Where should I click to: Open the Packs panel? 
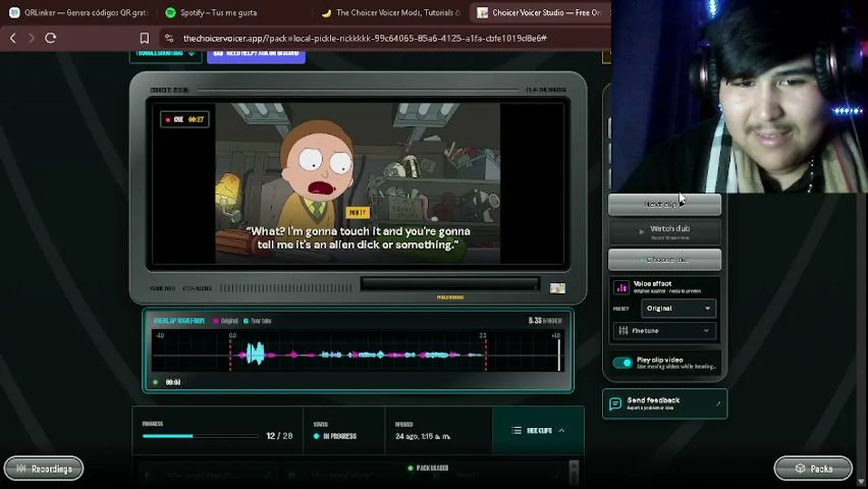814,469
